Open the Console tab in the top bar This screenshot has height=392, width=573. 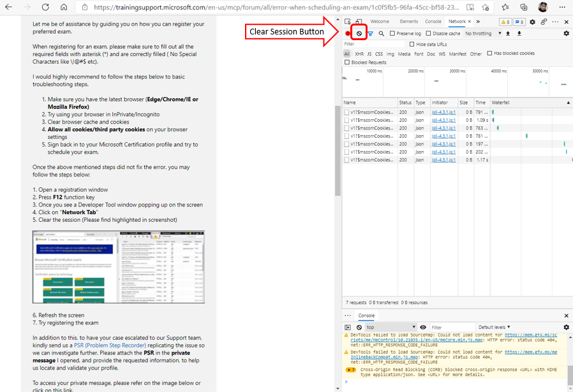(x=433, y=22)
